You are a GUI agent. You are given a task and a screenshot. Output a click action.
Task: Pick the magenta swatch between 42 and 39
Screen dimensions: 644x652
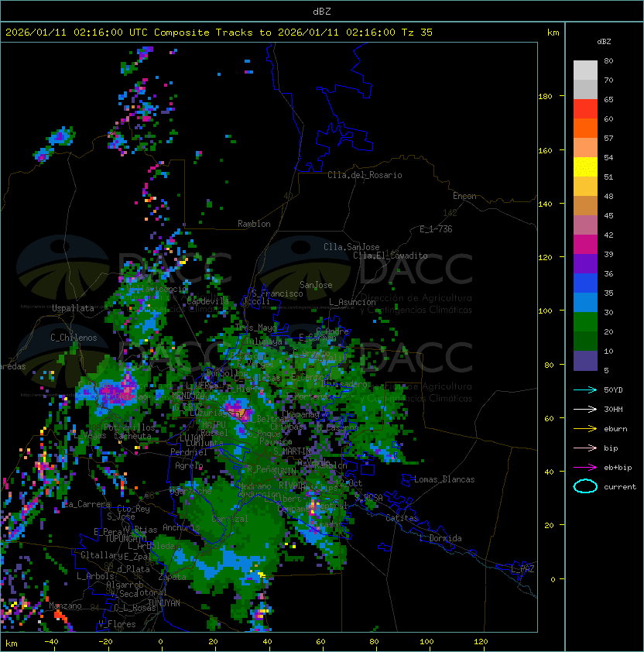(x=585, y=245)
